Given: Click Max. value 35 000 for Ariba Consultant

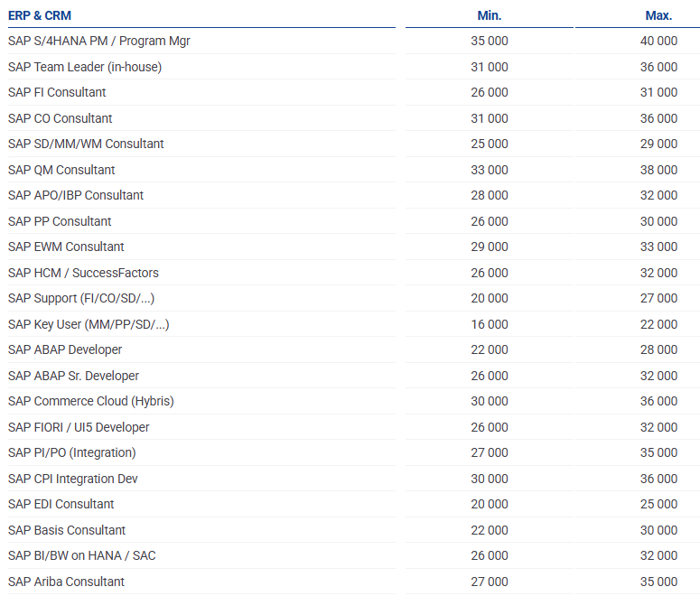Looking at the screenshot, I should [x=658, y=582].
